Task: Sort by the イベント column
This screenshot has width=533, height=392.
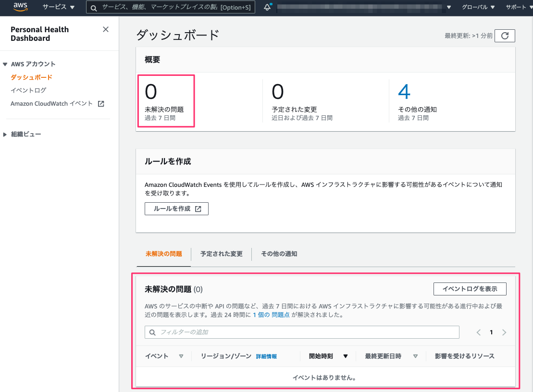Action: (181, 356)
